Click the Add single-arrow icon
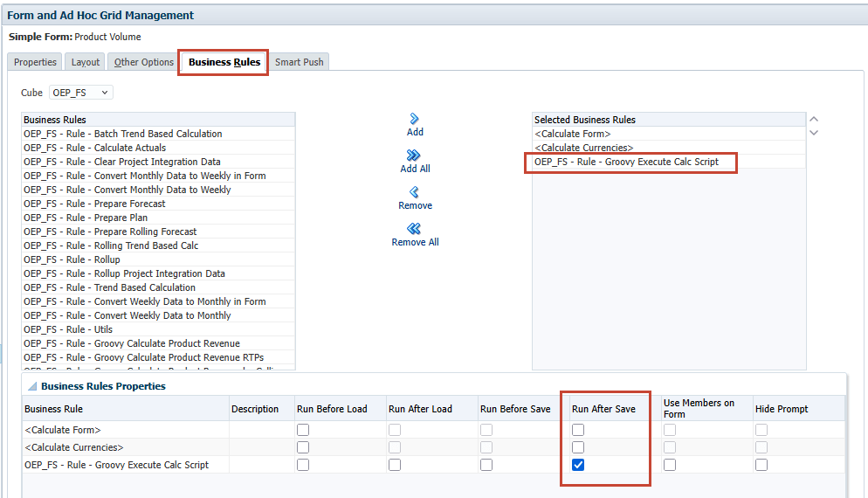This screenshot has height=498, width=868. point(414,119)
